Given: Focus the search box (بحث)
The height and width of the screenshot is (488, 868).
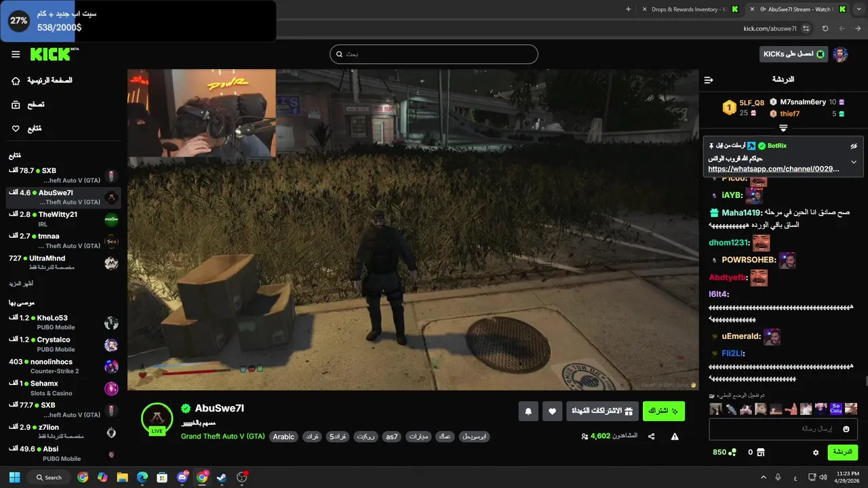Looking at the screenshot, I should pyautogui.click(x=434, y=54).
